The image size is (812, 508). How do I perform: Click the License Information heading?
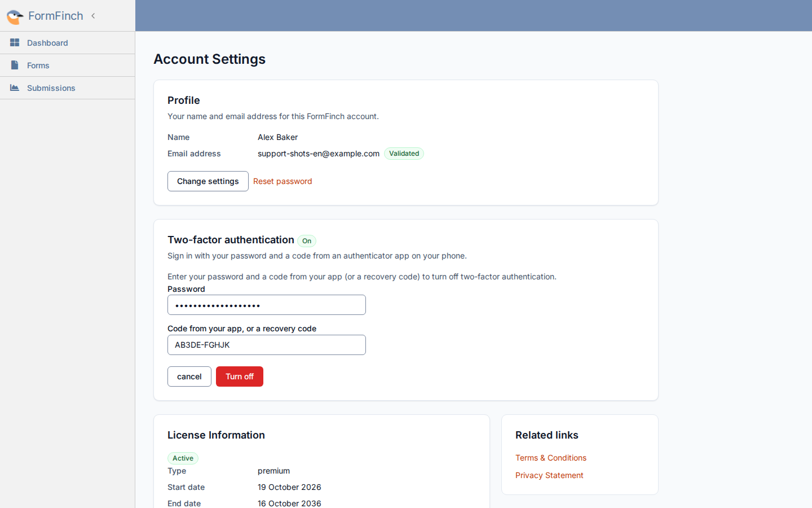point(217,435)
